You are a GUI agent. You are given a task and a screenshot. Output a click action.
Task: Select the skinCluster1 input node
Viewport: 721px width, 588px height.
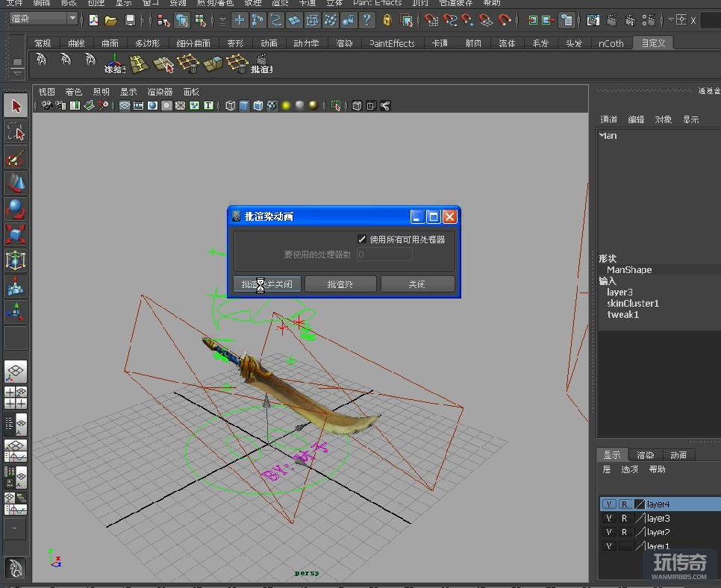coord(633,304)
